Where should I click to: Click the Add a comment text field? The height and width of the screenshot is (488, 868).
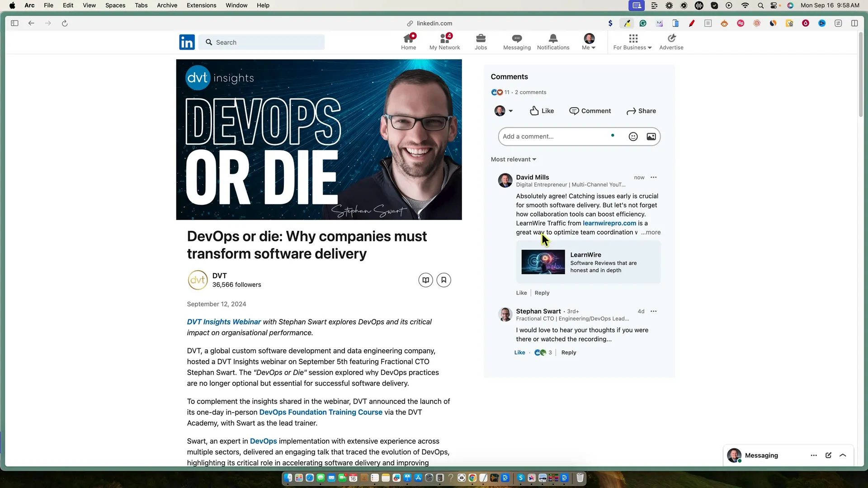point(554,136)
